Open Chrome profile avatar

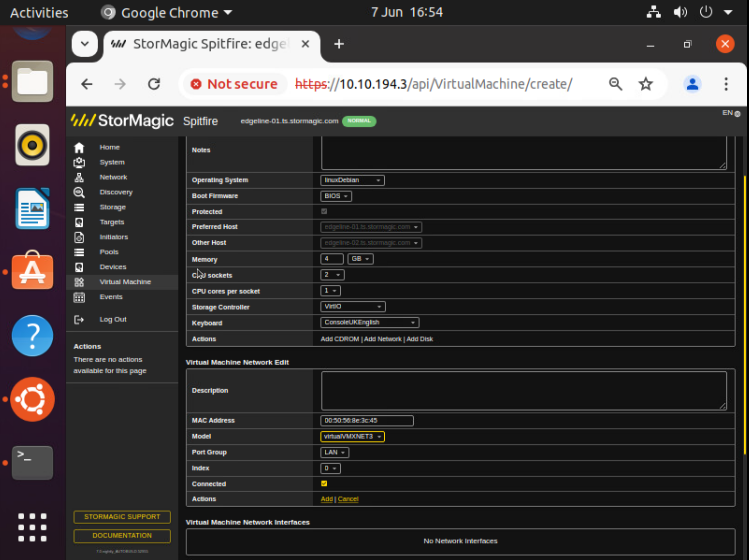point(693,84)
